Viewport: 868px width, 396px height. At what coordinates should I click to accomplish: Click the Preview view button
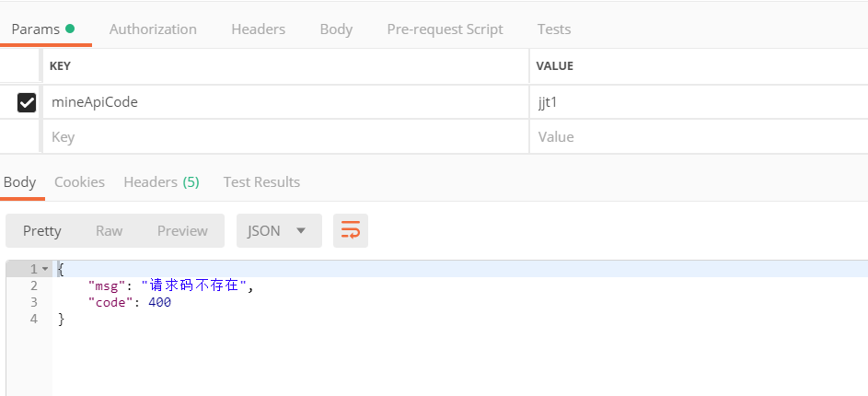point(182,231)
